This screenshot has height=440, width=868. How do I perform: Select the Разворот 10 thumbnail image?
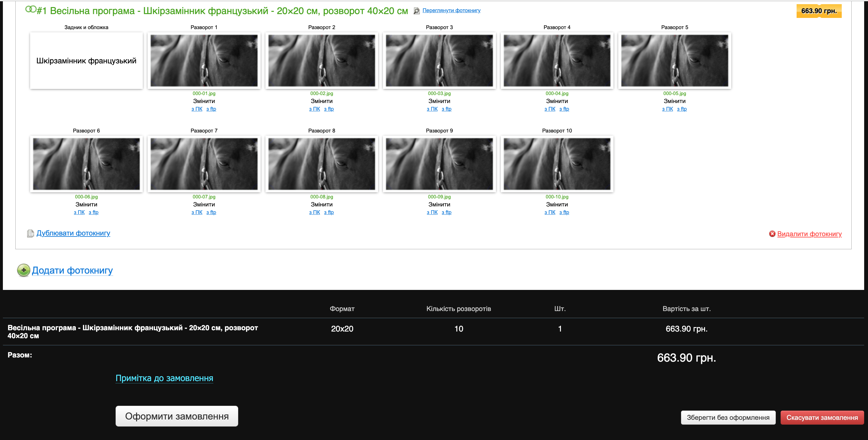click(x=557, y=164)
